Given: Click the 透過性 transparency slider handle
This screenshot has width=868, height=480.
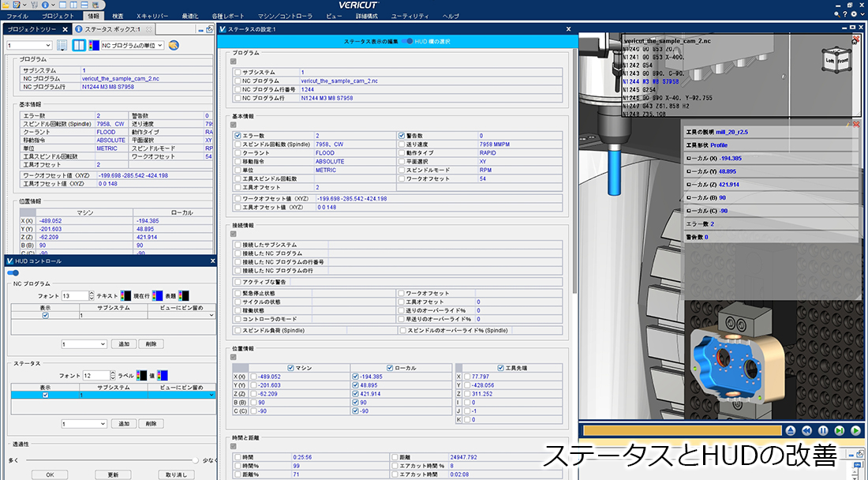Looking at the screenshot, I should pos(196,460).
